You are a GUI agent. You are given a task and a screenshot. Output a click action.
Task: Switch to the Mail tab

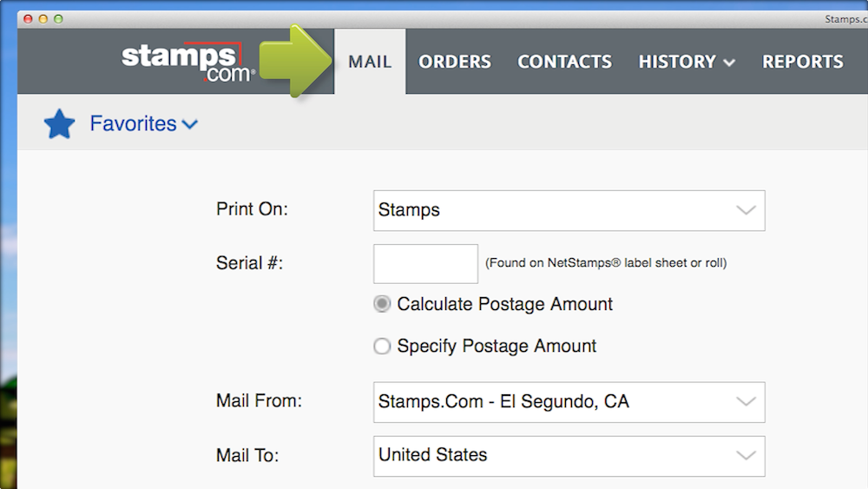pyautogui.click(x=370, y=62)
